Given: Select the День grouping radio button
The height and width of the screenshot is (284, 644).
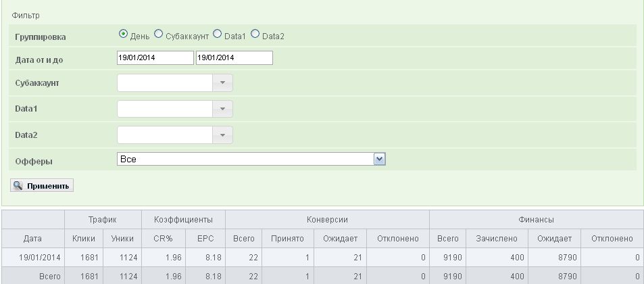Looking at the screenshot, I should tap(124, 34).
